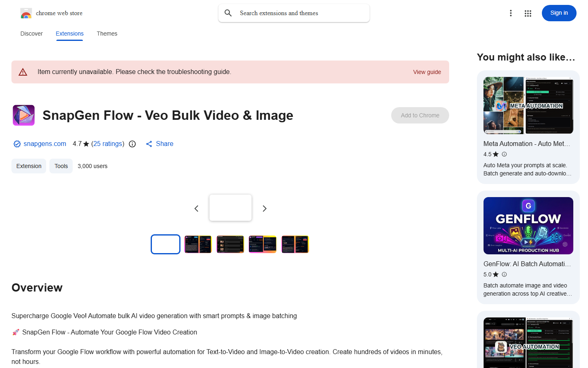588x368 pixels.
Task: Click the Transform your Google Flow workflow paragraph
Action: 227,357
